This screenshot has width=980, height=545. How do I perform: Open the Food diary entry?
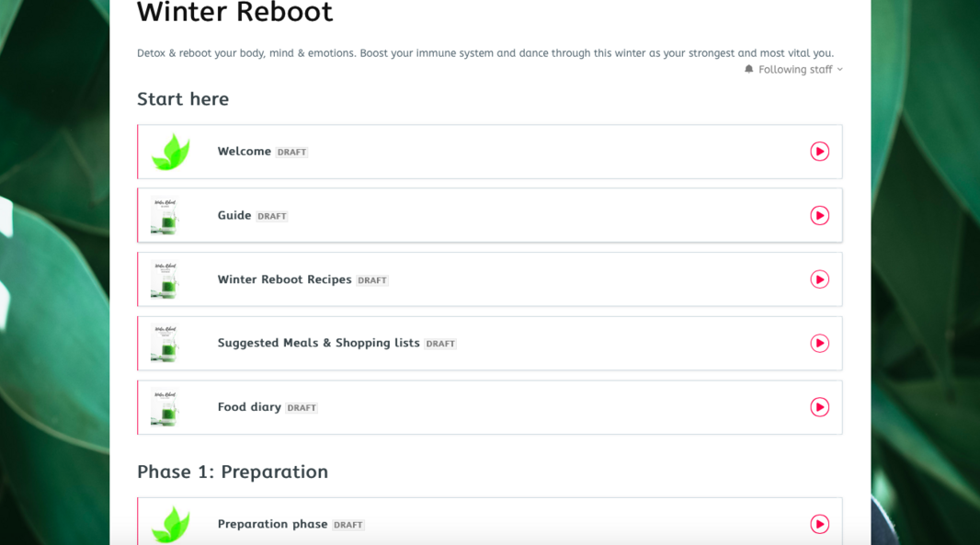(249, 407)
